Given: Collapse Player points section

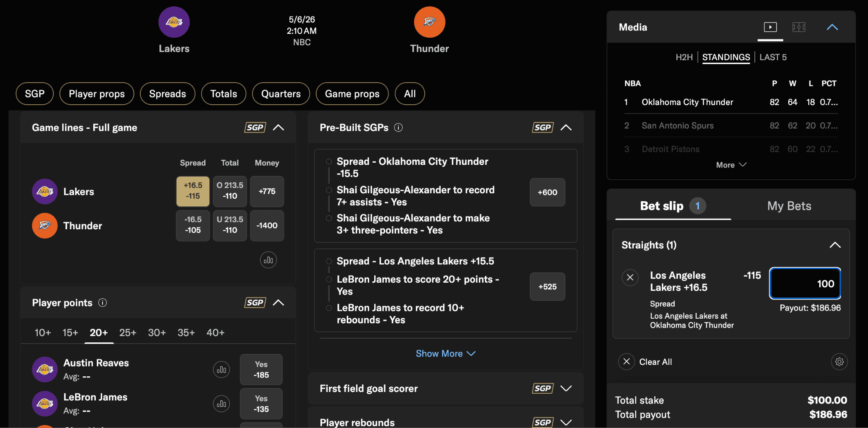Looking at the screenshot, I should pos(278,303).
